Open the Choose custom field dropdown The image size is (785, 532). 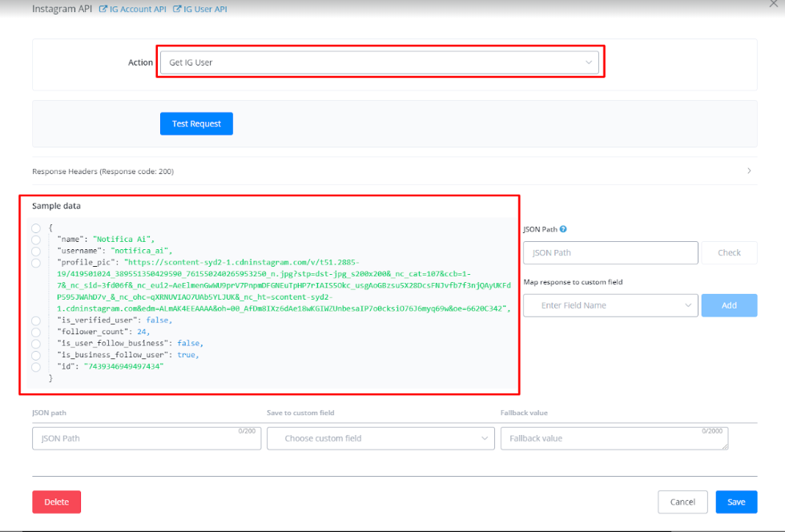coord(381,438)
